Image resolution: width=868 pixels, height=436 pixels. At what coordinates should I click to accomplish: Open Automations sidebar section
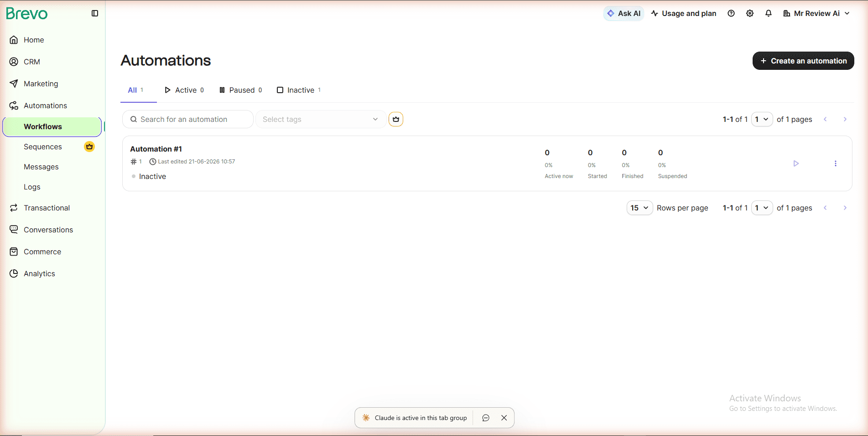(x=45, y=105)
